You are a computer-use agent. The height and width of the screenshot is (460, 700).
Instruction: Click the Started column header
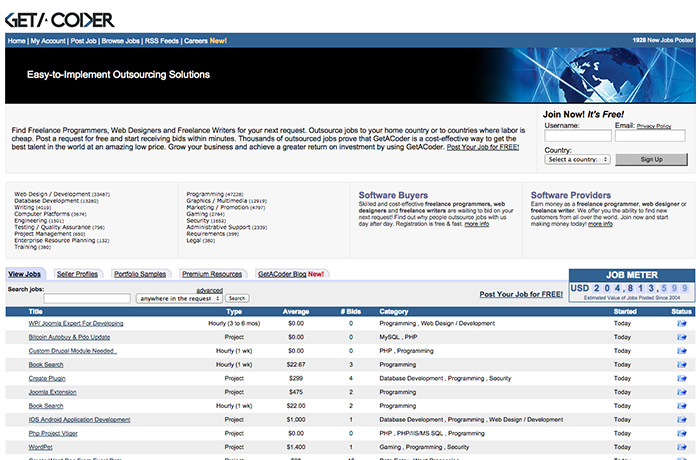[625, 311]
